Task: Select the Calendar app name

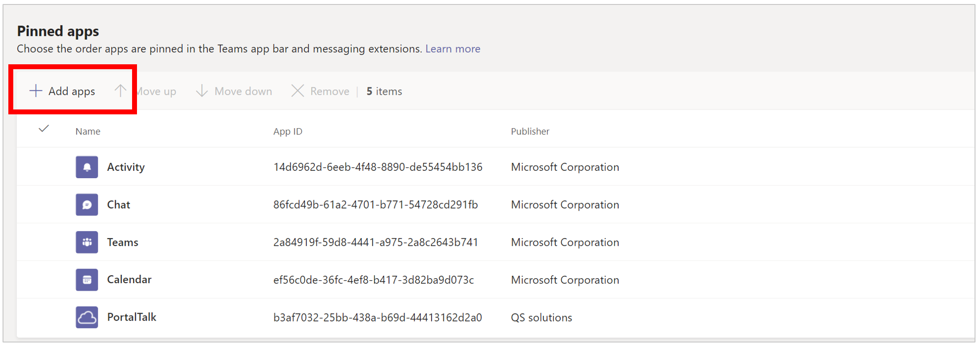Action: 129,280
